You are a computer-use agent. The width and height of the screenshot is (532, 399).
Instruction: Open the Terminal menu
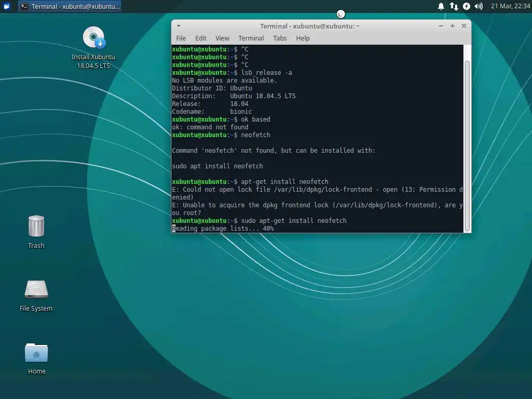pyautogui.click(x=251, y=38)
